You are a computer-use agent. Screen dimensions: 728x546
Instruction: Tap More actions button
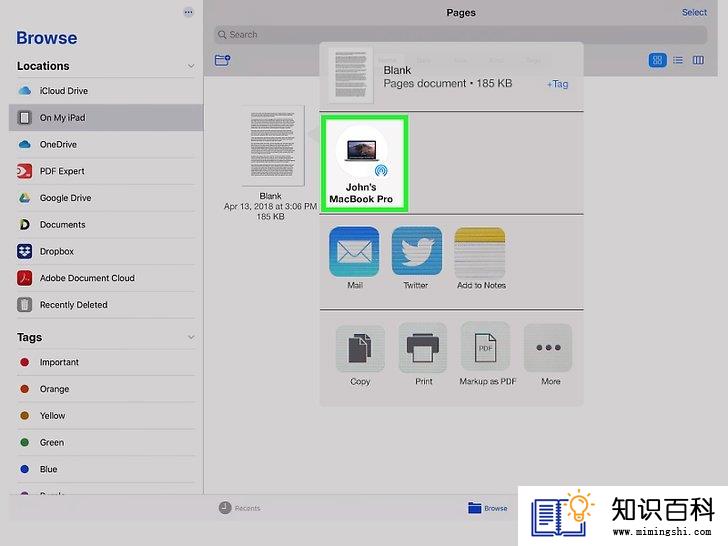tap(548, 347)
